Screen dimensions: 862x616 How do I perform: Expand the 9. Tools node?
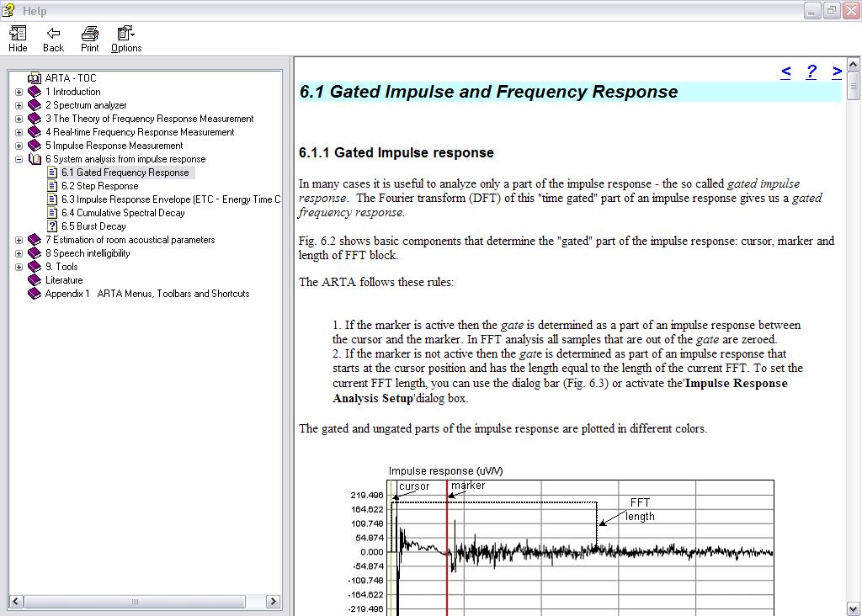click(x=19, y=267)
